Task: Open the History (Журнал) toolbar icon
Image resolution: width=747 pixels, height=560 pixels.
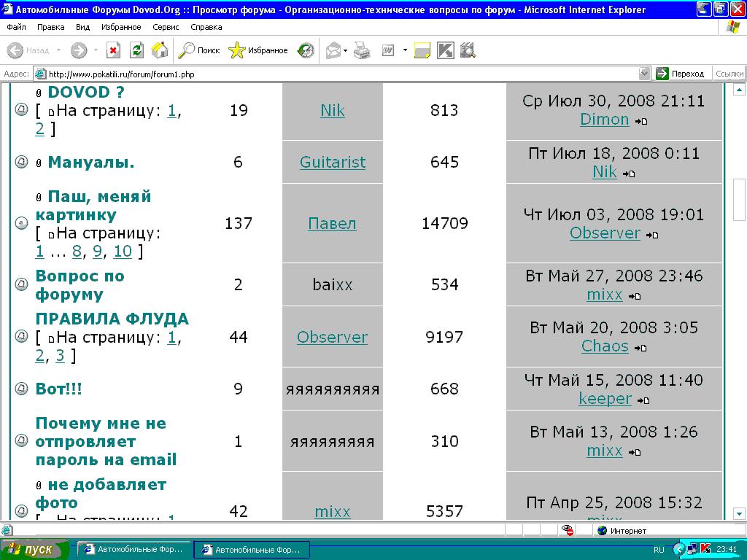Action: point(306,50)
